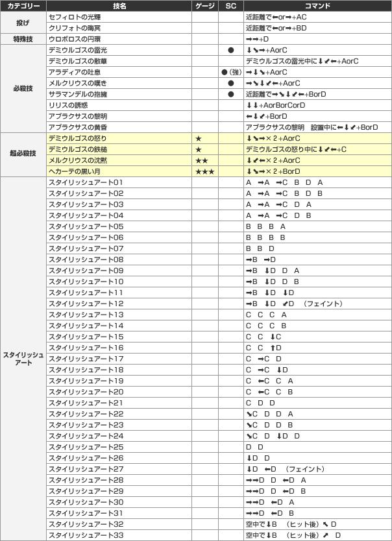Click move name アラディアの吐息

75,72
